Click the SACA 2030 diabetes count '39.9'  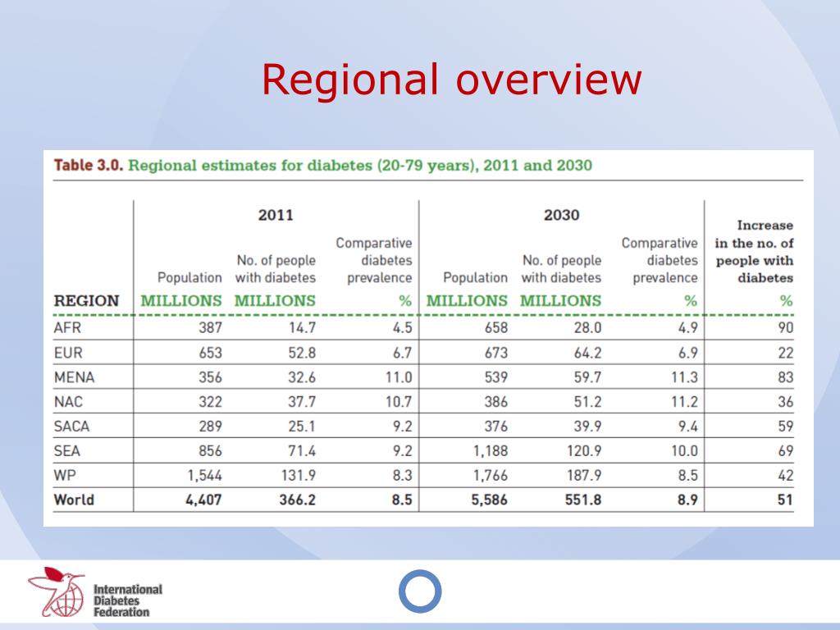pyautogui.click(x=587, y=427)
